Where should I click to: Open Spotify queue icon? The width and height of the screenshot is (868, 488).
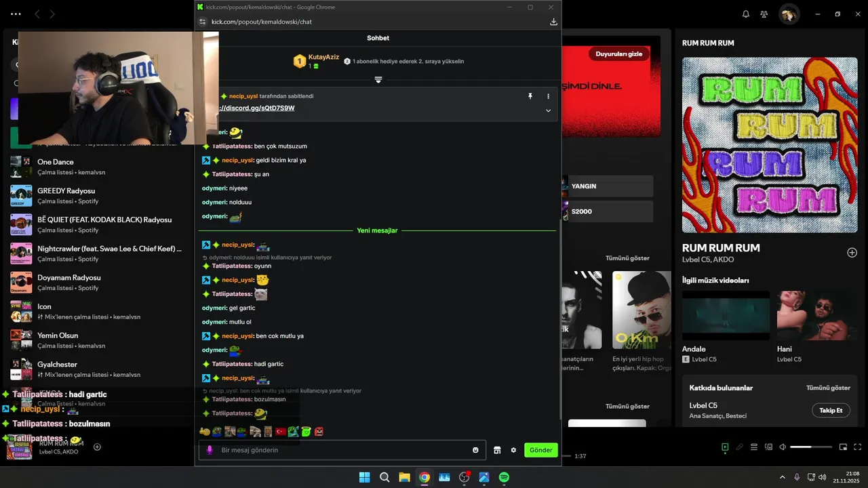click(754, 447)
